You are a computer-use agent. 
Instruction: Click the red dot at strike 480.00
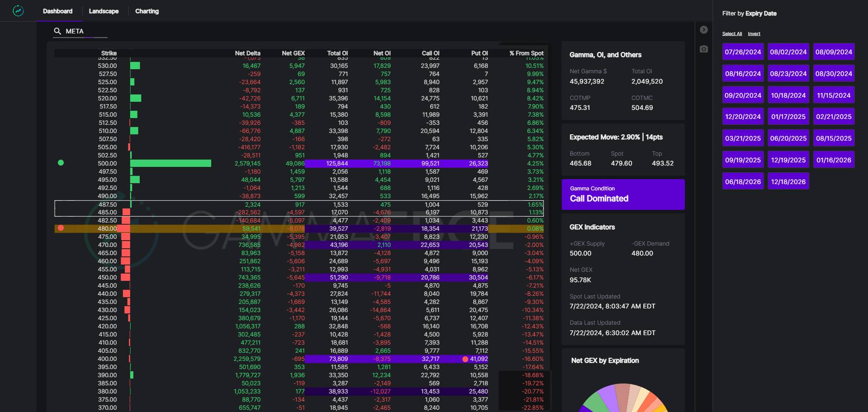(x=61, y=228)
